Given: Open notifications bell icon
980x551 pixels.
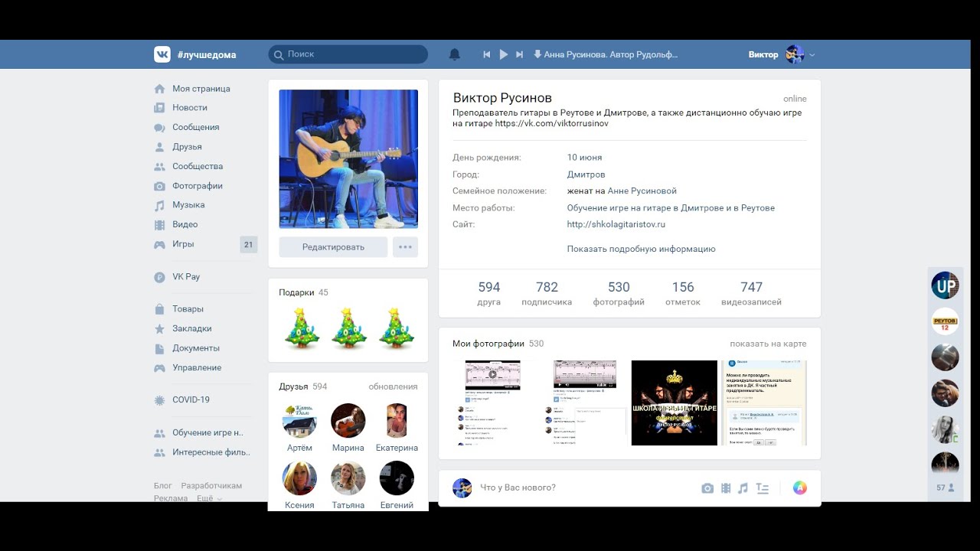Looking at the screenshot, I should point(455,54).
